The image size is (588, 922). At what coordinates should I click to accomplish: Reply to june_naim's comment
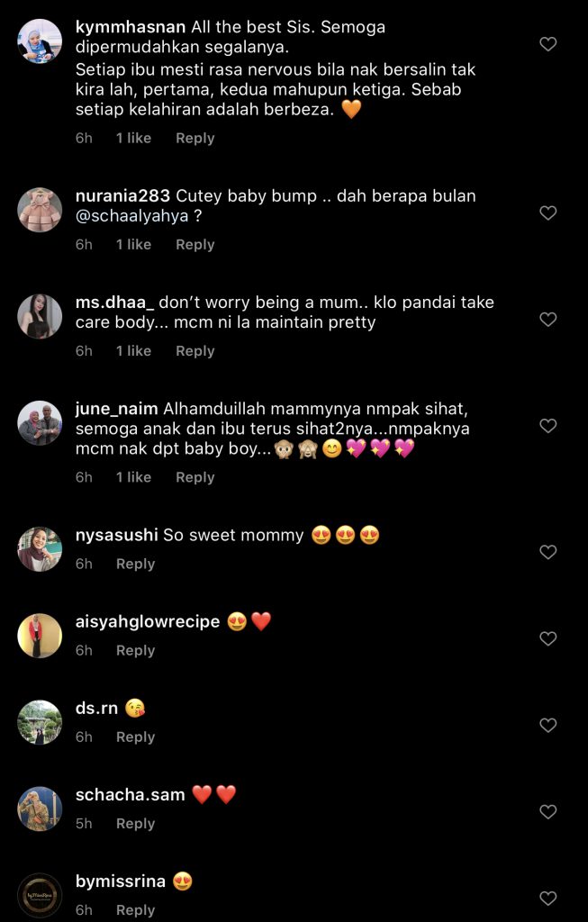[x=194, y=477]
